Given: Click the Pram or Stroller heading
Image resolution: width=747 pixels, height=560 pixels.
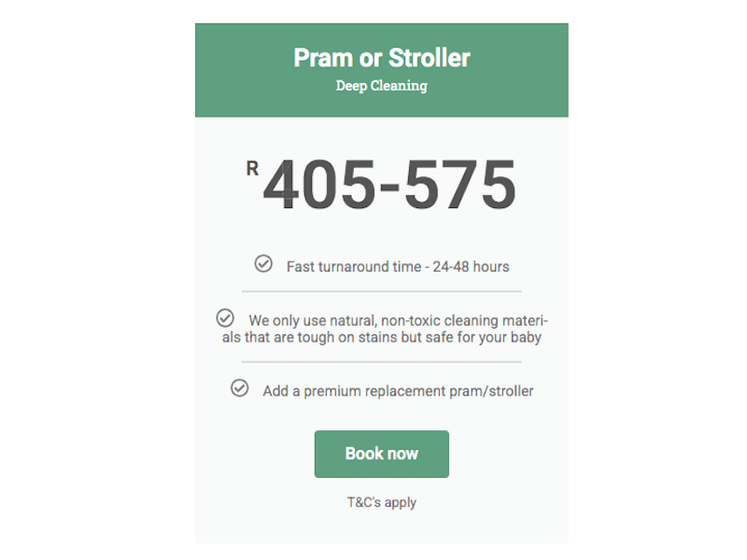Looking at the screenshot, I should (x=382, y=58).
